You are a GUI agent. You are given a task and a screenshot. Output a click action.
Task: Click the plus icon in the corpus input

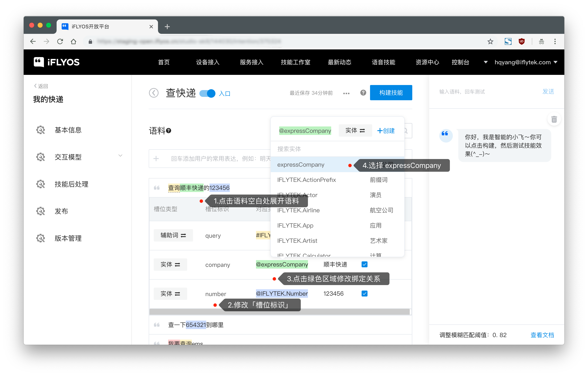pos(156,159)
